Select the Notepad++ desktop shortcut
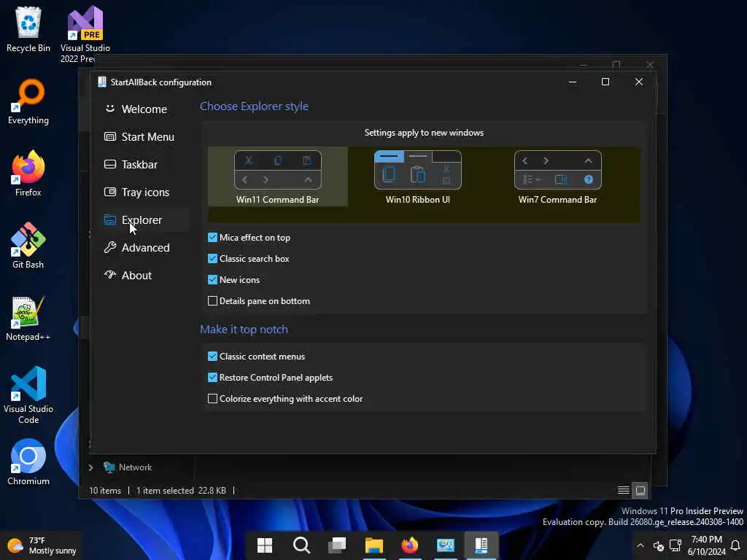 tap(28, 318)
